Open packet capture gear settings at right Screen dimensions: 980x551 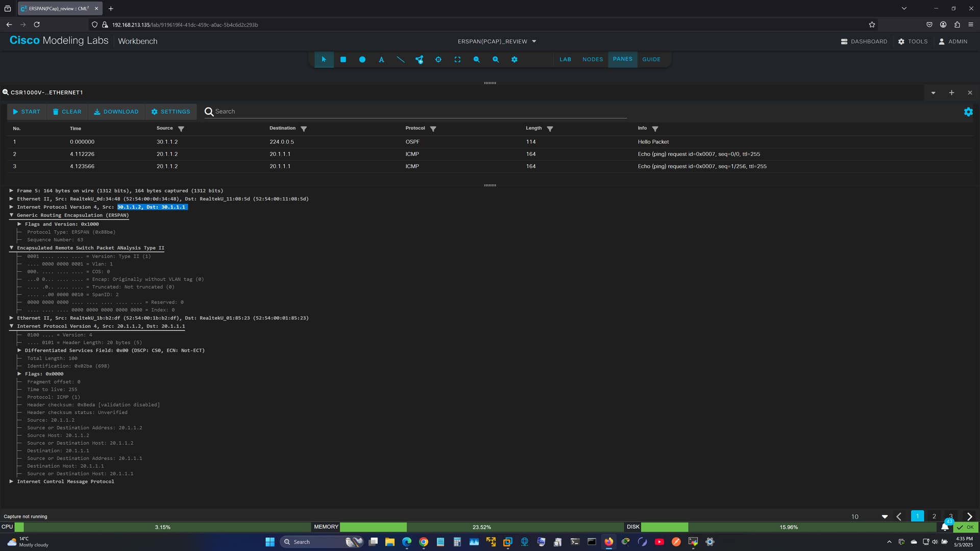point(968,112)
